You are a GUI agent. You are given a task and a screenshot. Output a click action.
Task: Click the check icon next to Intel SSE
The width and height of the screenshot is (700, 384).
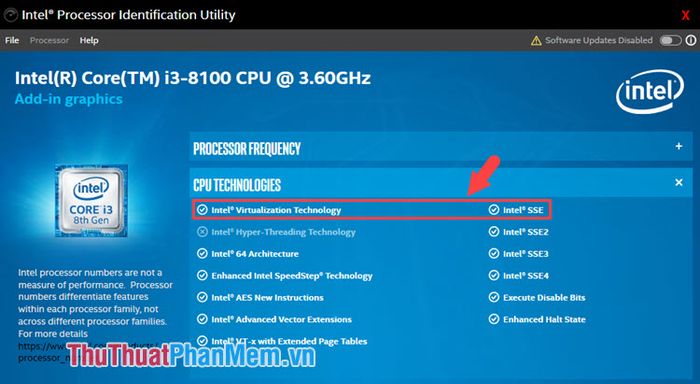tap(493, 209)
